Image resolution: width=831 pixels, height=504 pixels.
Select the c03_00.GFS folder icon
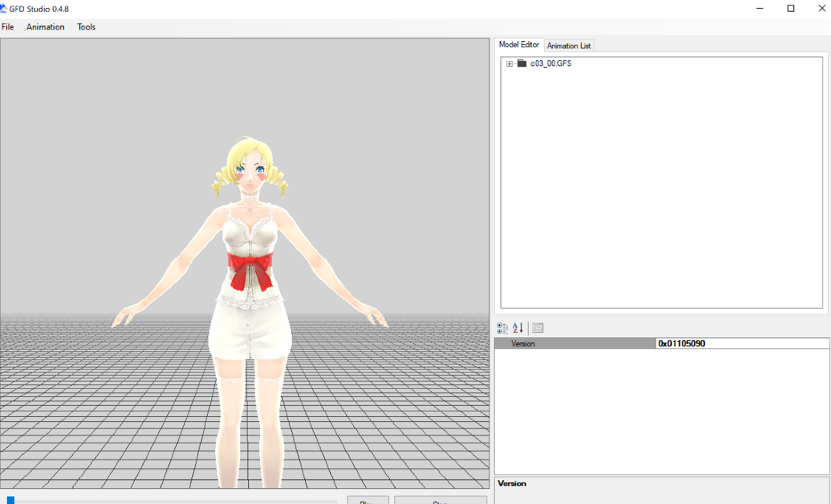point(522,63)
